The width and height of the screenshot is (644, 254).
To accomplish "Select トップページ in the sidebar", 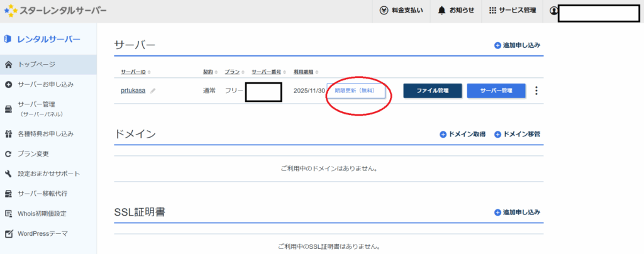I will click(x=36, y=64).
